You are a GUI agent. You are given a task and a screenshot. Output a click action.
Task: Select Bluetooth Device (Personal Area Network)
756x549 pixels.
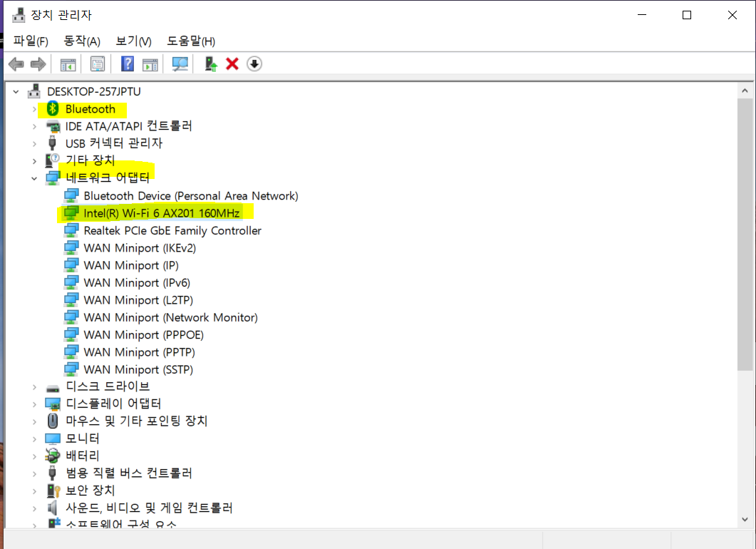[x=191, y=196]
